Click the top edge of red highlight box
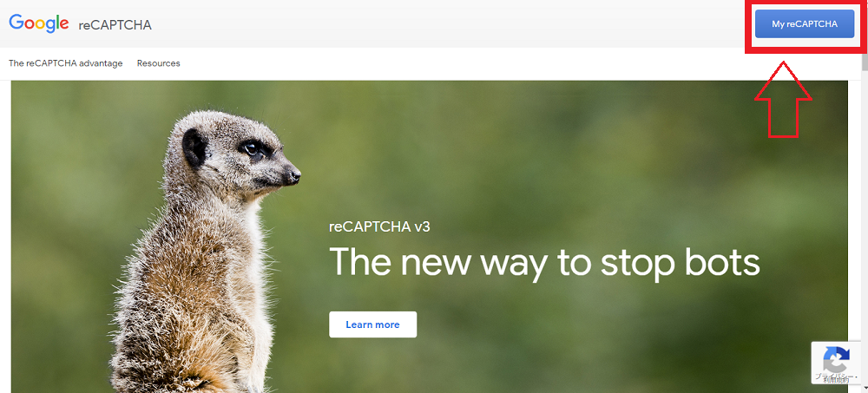Screen dimensions: 868x393 pyautogui.click(x=806, y=2)
